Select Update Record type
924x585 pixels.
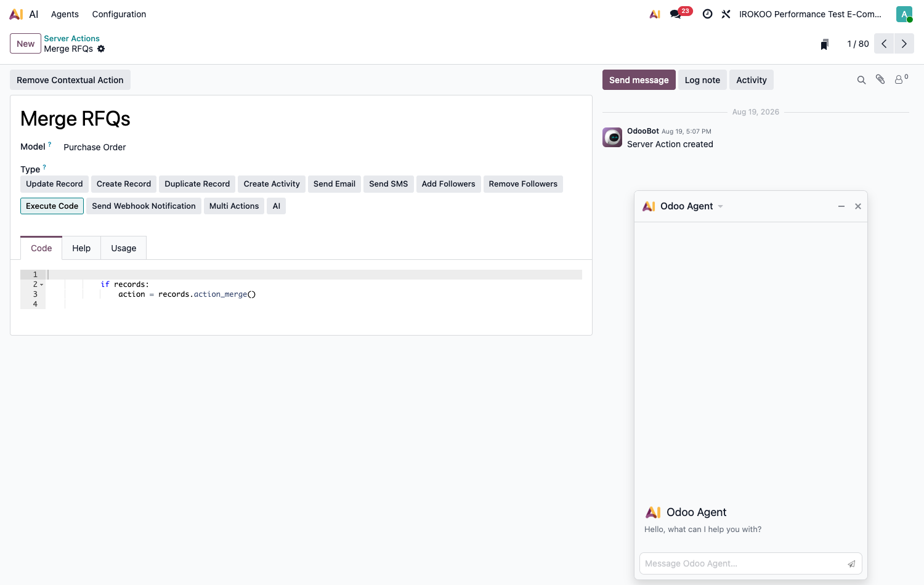pos(54,184)
